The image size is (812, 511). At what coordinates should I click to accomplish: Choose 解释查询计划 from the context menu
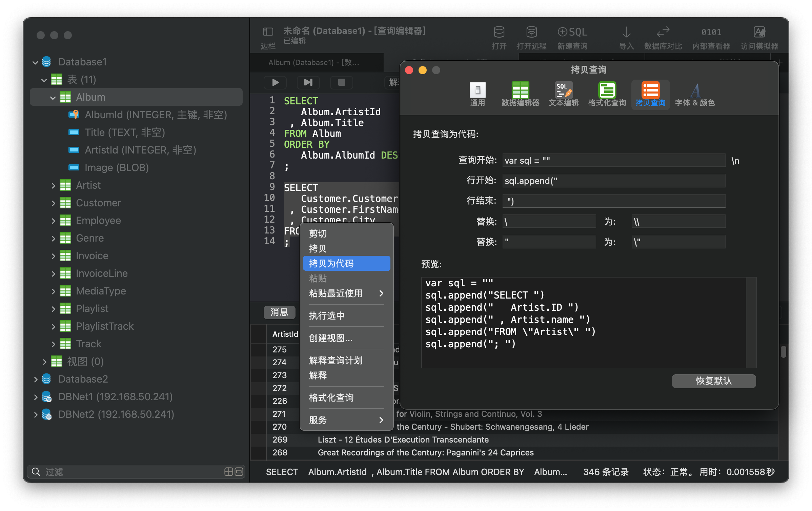[346, 360]
